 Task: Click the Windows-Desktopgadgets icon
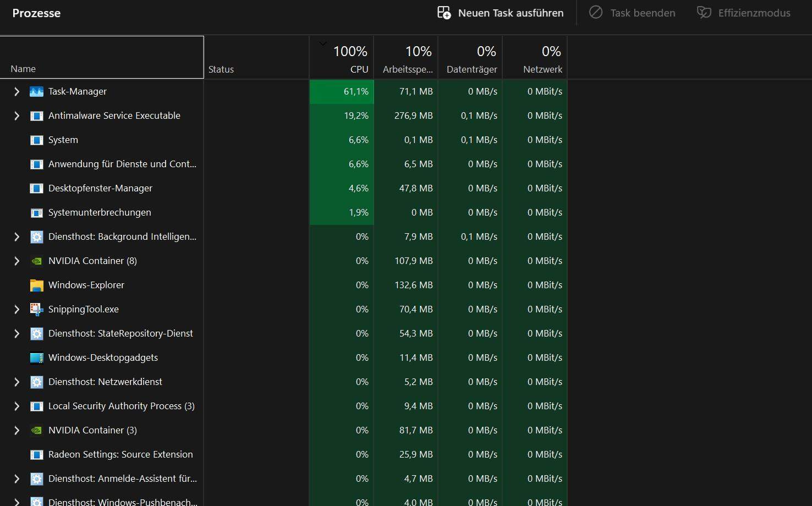click(x=36, y=358)
